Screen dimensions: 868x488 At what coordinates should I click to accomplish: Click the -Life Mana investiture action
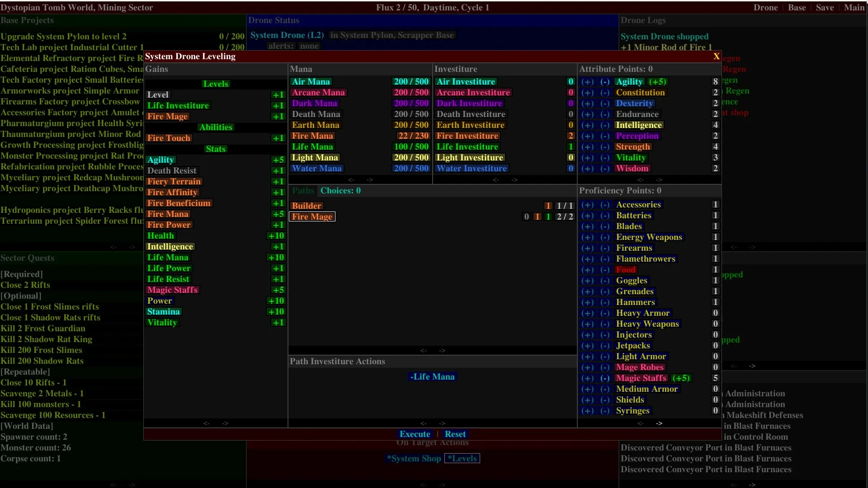[432, 377]
